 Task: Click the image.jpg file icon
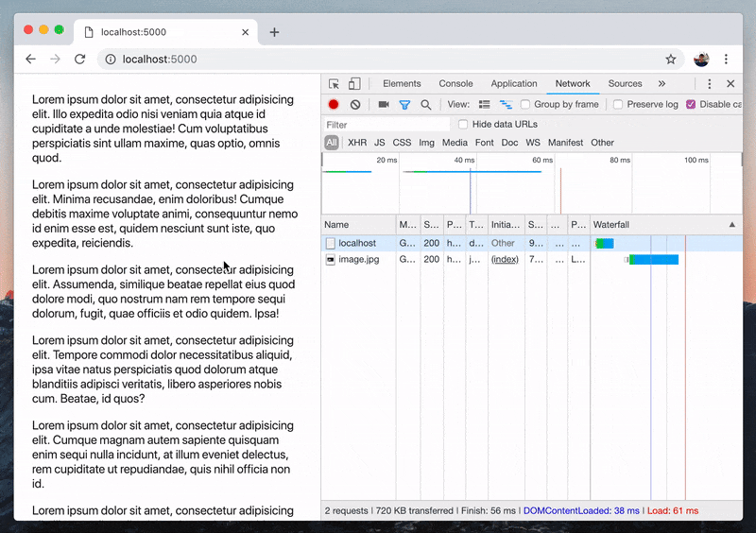tap(330, 260)
